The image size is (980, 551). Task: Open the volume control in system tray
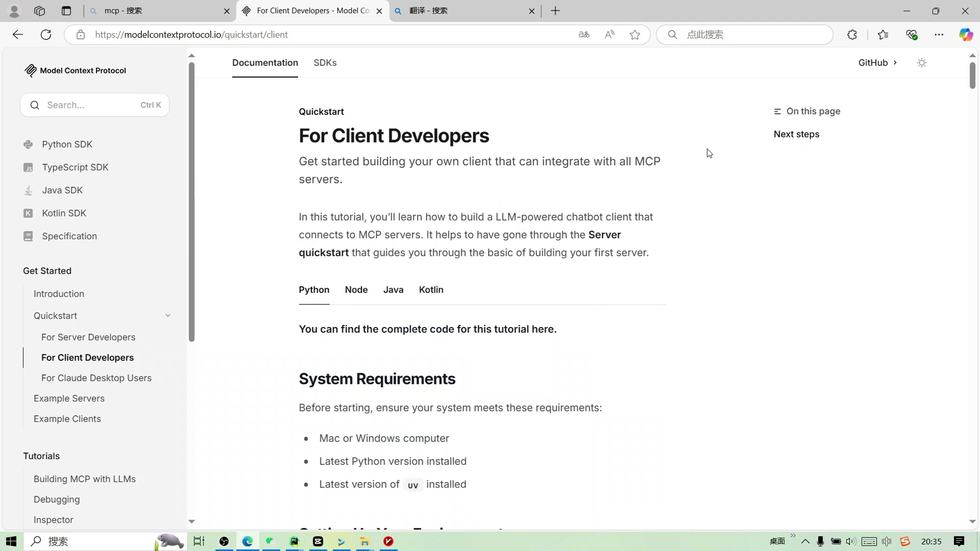(x=851, y=542)
